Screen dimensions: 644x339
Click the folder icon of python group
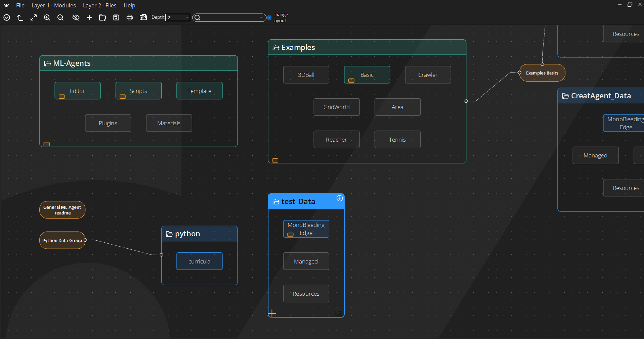(x=169, y=234)
